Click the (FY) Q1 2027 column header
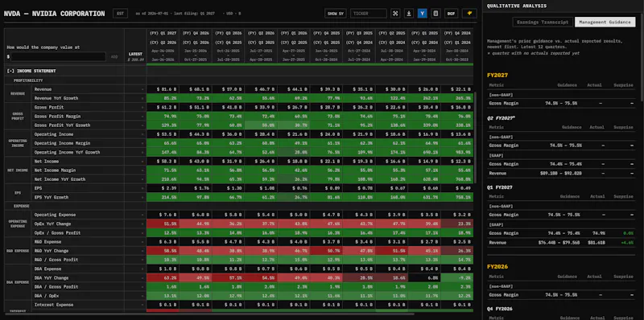This screenshot has width=644, height=320. (163, 33)
